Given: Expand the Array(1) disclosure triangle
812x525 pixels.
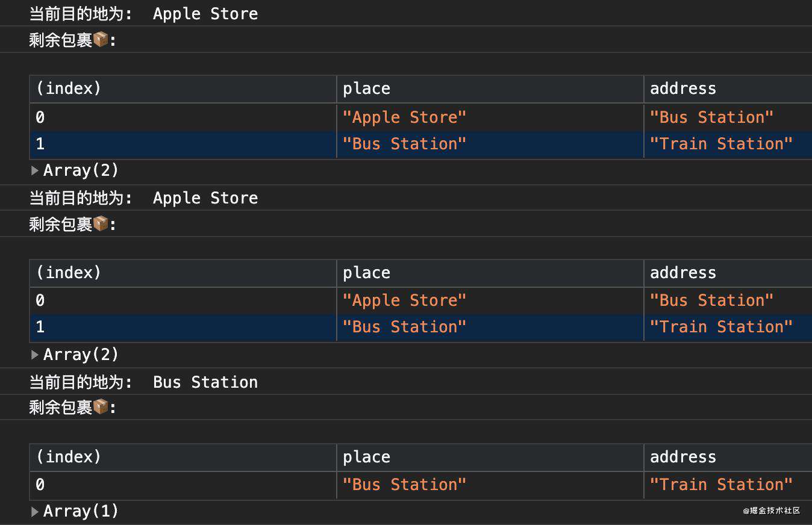Looking at the screenshot, I should tap(35, 511).
